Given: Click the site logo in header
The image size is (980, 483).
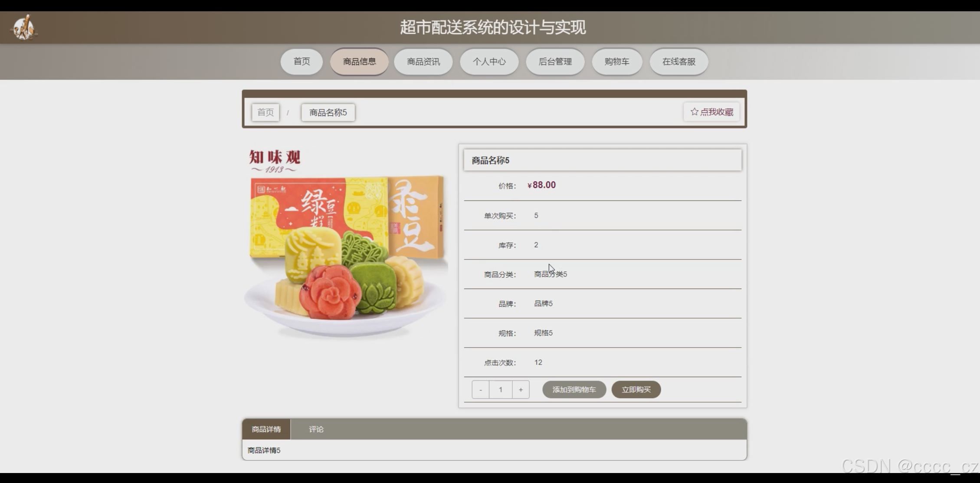Looking at the screenshot, I should (24, 28).
